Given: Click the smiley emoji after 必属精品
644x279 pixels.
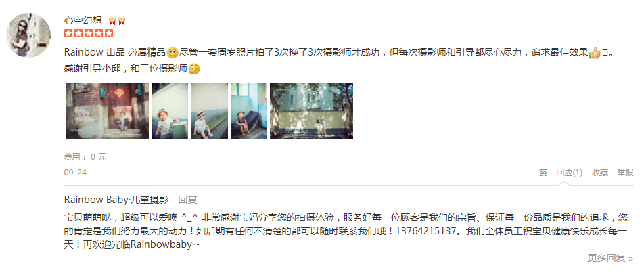Looking at the screenshot, I should coord(172,53).
